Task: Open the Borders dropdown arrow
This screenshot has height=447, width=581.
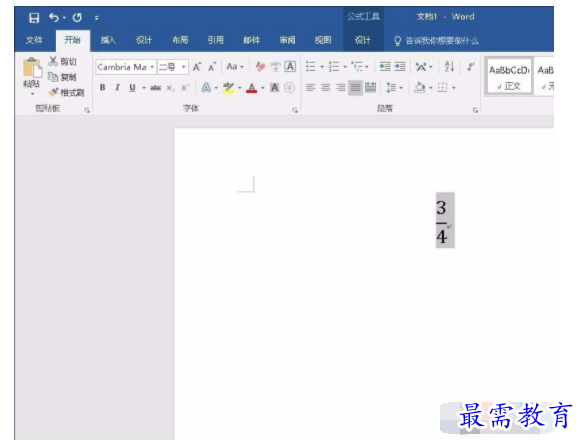Action: tap(454, 88)
